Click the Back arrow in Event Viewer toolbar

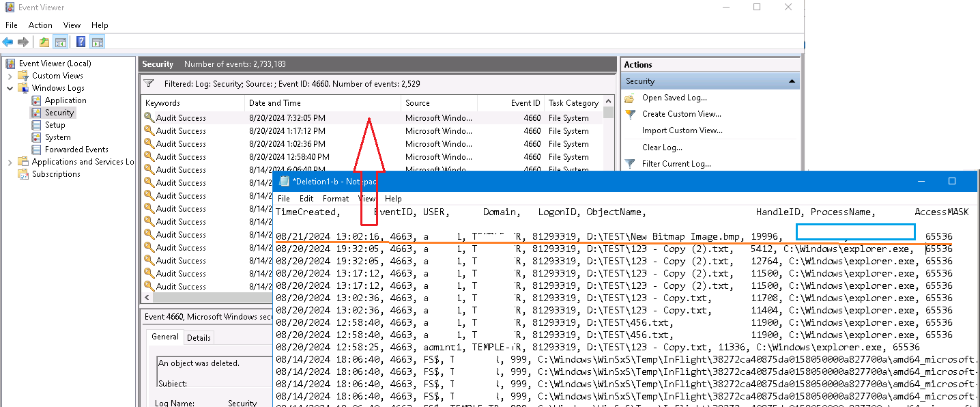8,42
